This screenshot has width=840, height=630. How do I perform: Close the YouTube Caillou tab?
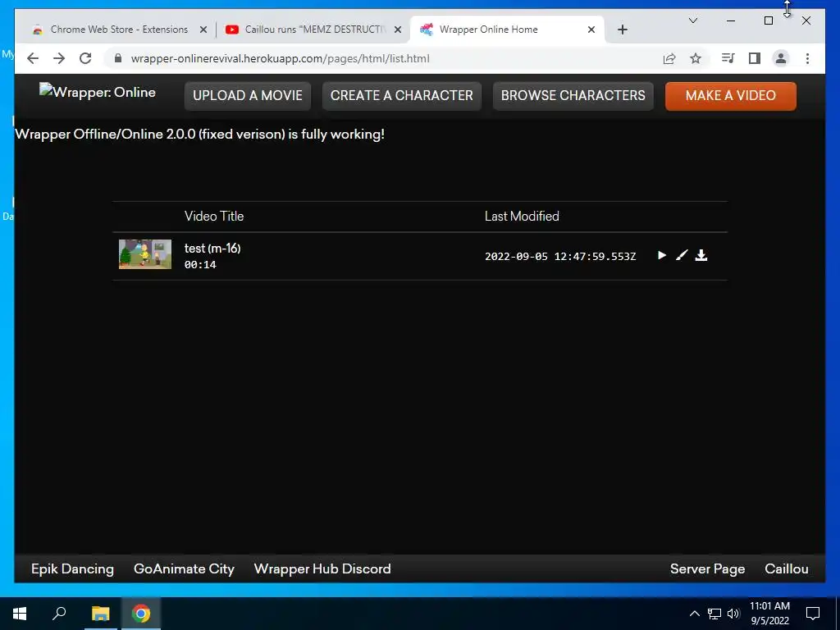pos(398,30)
